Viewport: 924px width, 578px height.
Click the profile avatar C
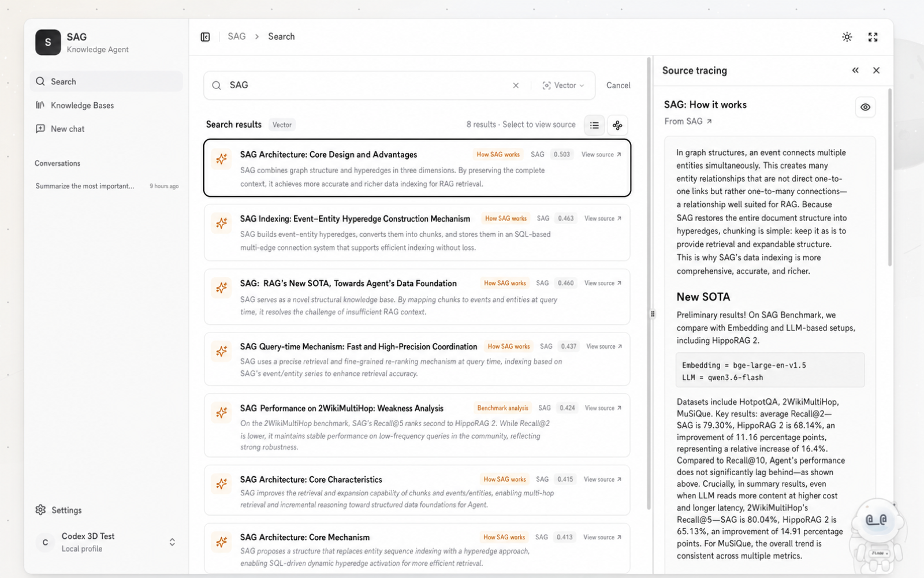click(45, 542)
